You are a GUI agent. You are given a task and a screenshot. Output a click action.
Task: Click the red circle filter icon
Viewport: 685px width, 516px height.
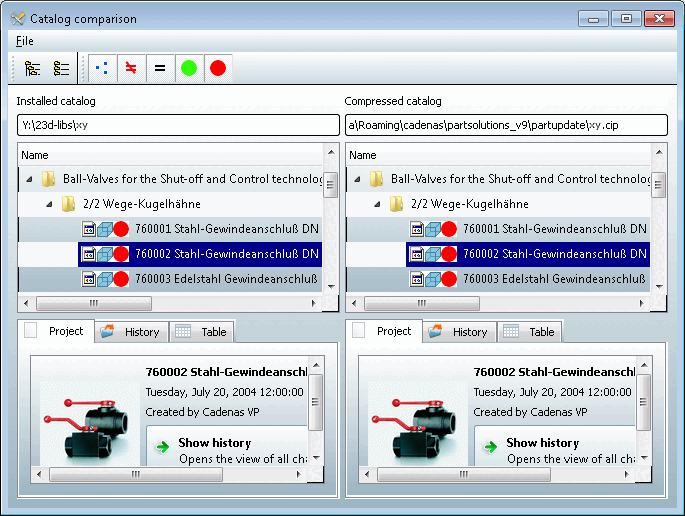coord(218,69)
